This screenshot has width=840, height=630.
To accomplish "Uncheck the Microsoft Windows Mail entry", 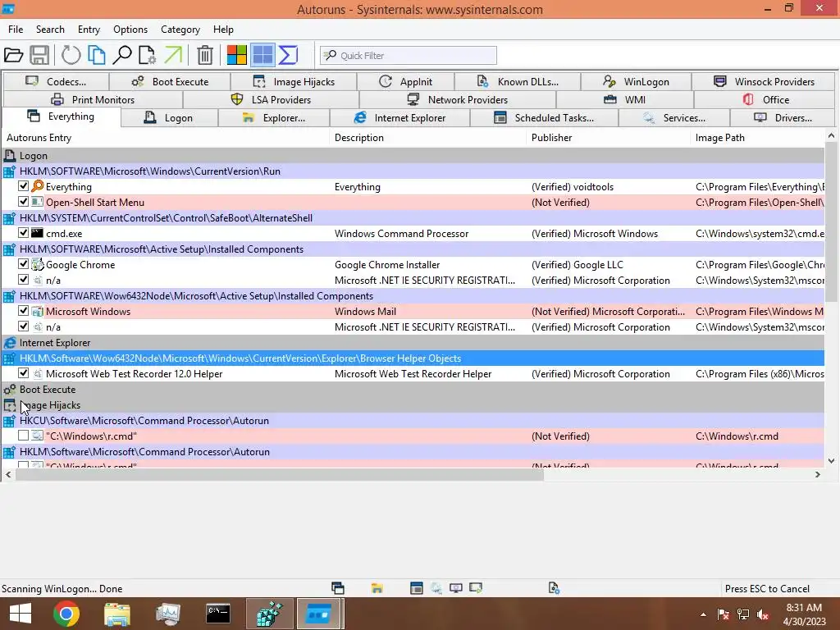I will (x=23, y=310).
